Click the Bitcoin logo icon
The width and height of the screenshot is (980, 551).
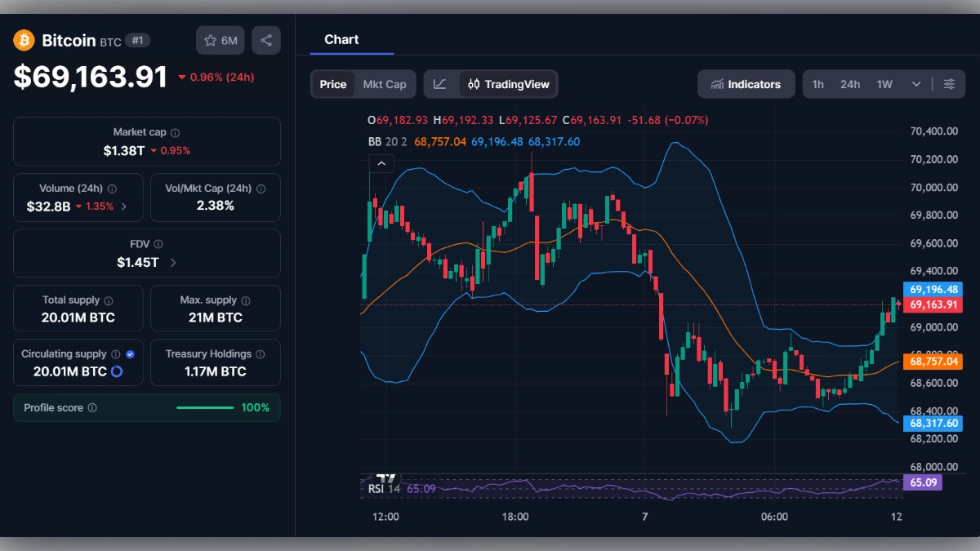23,40
